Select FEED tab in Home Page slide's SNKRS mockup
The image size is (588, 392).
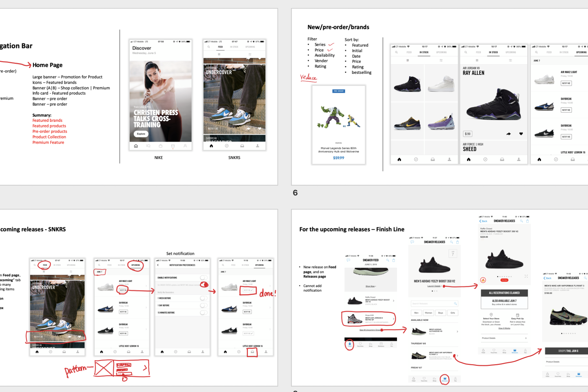[x=220, y=47]
